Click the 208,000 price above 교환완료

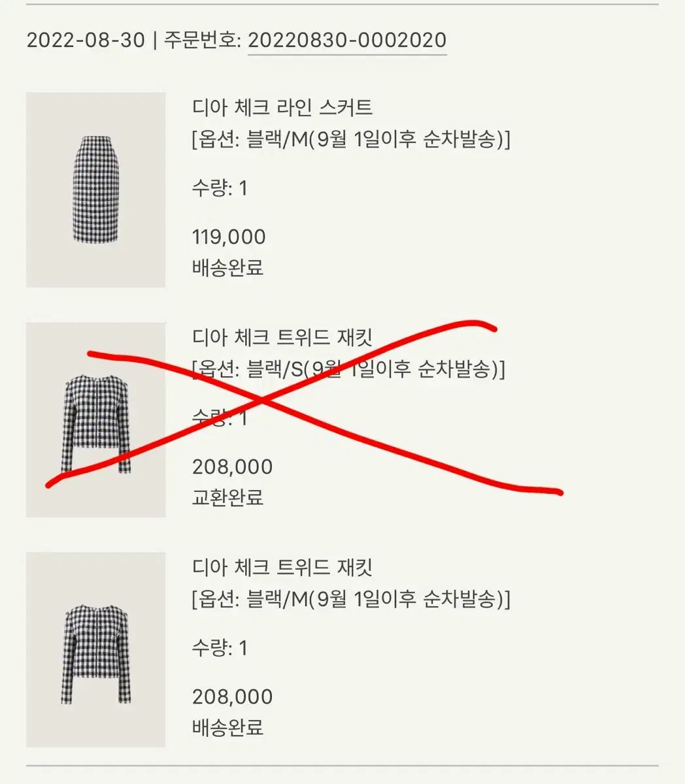click(x=232, y=466)
